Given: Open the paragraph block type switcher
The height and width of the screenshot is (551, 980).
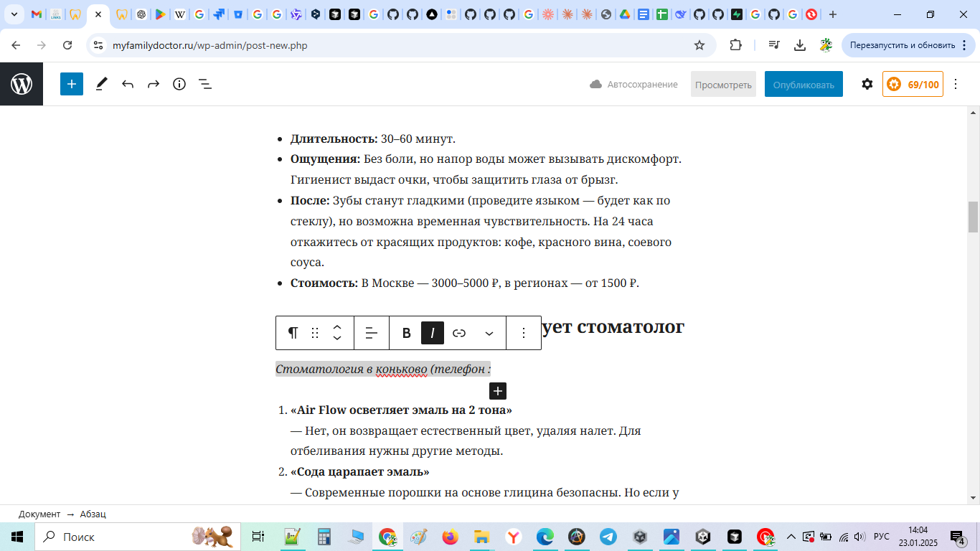Looking at the screenshot, I should tap(293, 333).
